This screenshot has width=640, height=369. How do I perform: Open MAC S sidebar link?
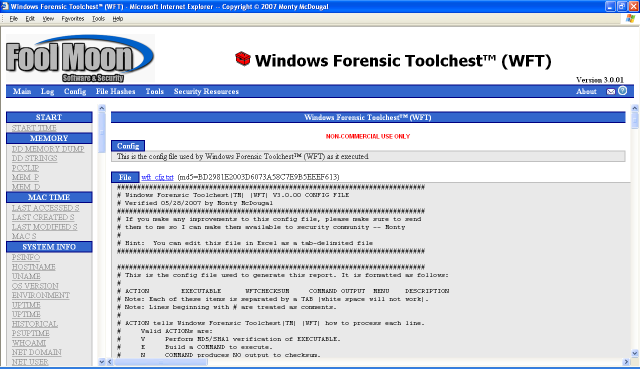(x=24, y=236)
